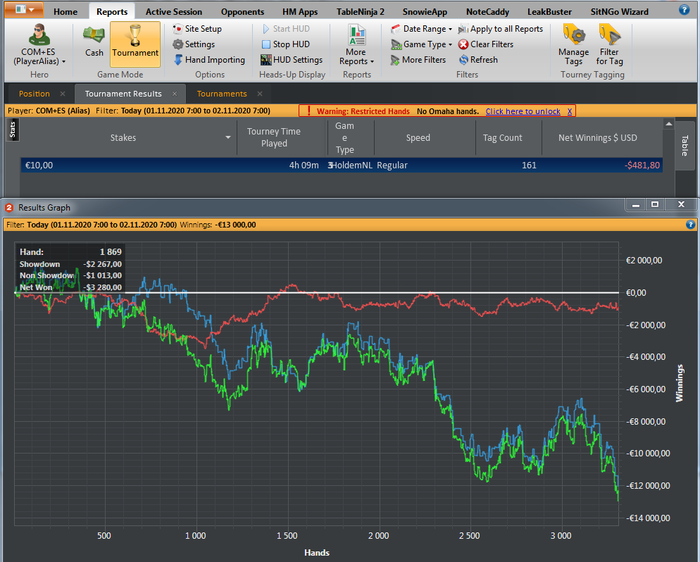Open HUD Settings
The image size is (700, 562).
click(x=292, y=60)
